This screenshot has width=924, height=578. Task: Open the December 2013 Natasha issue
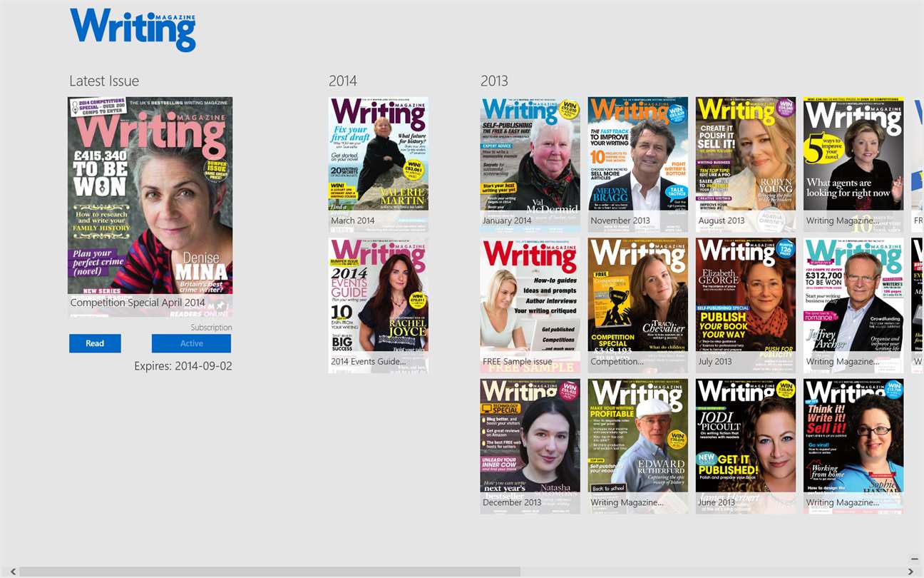click(x=530, y=446)
